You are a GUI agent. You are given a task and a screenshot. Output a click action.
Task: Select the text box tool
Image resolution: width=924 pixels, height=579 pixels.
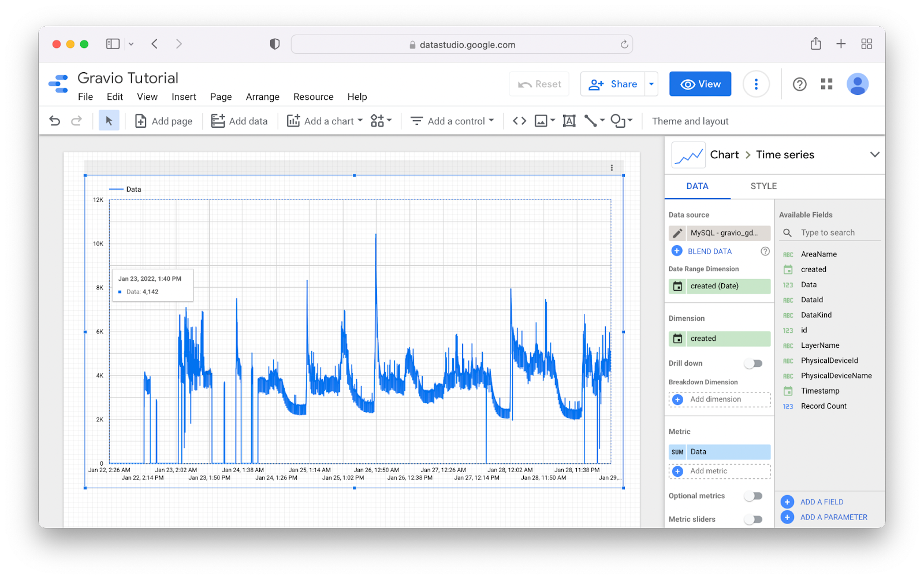click(569, 121)
